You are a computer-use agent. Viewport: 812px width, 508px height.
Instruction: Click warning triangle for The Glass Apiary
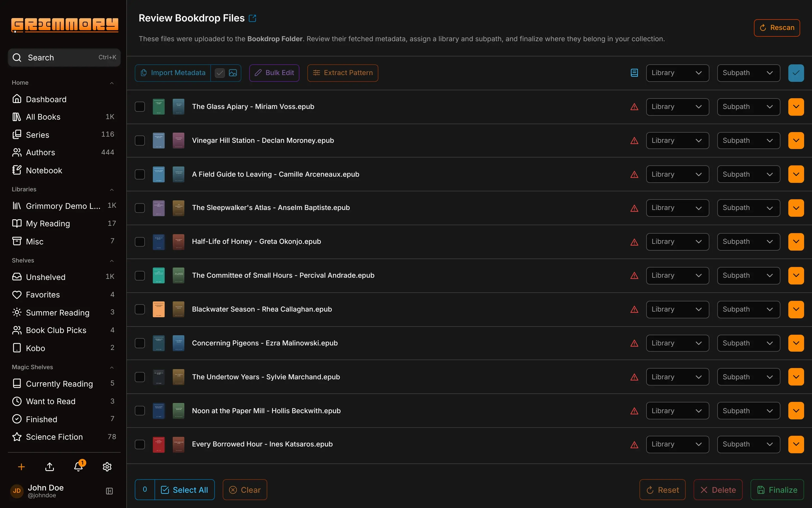coord(634,107)
